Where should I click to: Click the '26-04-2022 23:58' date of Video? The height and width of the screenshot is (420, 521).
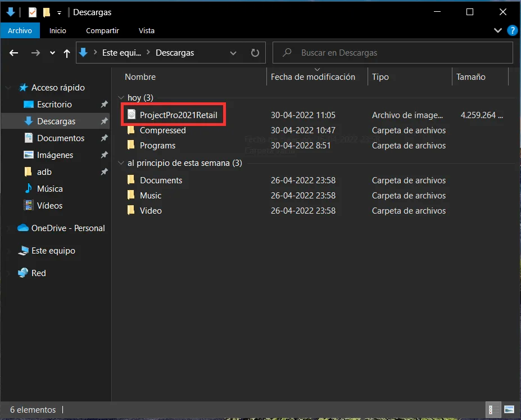pos(303,211)
